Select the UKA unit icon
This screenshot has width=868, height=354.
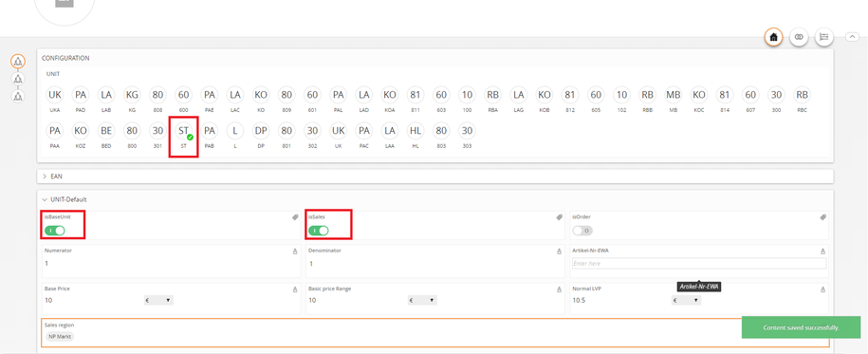tap(55, 95)
